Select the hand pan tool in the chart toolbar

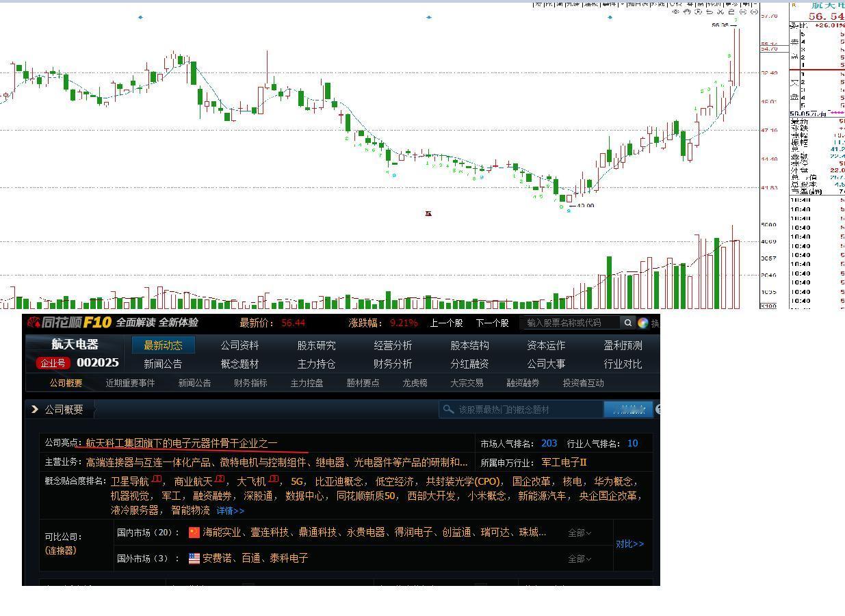(x=688, y=12)
